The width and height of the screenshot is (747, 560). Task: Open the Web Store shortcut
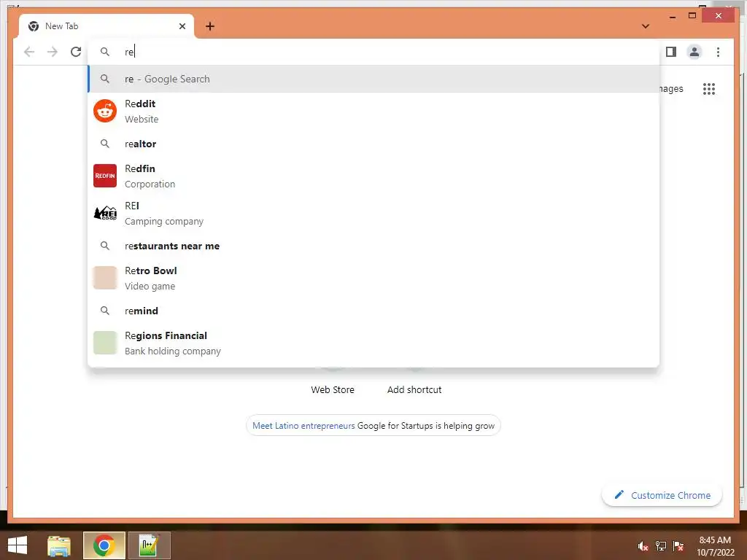[x=333, y=389]
